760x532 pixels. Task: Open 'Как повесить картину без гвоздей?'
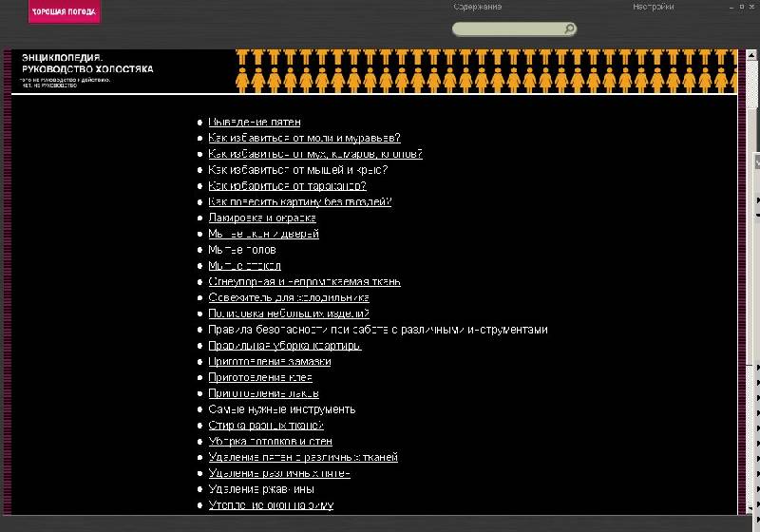299,202
